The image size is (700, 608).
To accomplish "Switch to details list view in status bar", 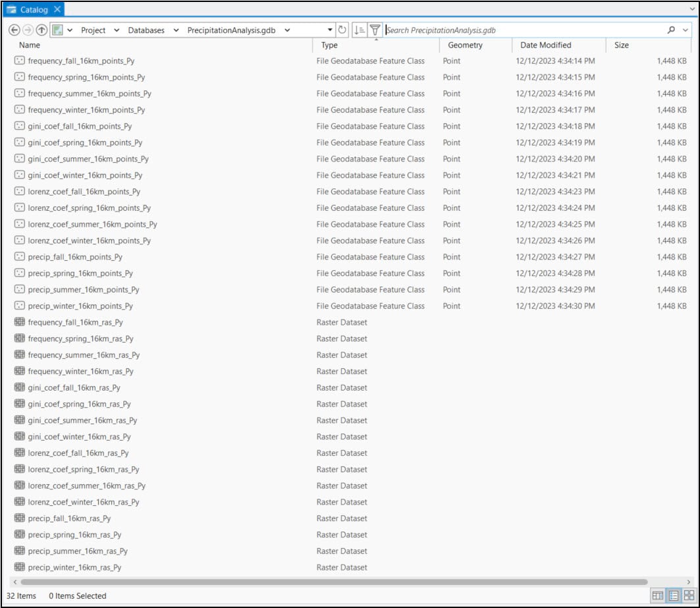I will 674,595.
